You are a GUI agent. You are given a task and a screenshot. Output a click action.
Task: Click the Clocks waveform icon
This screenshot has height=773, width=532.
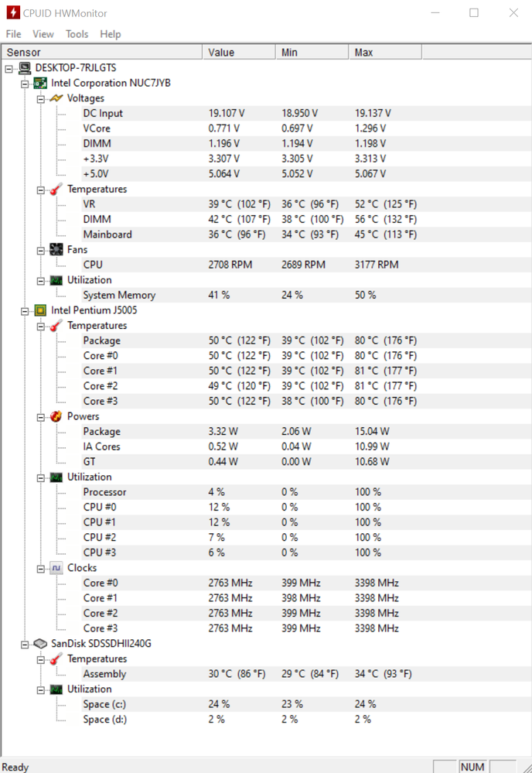pos(56,568)
